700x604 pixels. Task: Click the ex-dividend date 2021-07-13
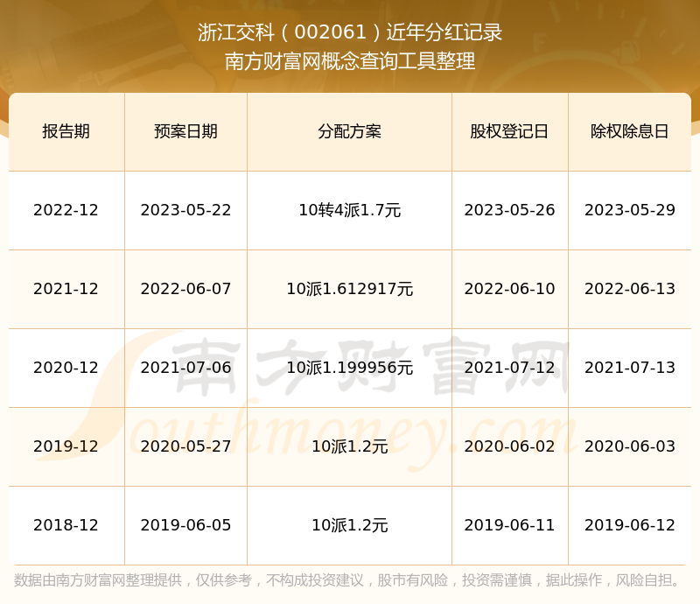point(629,368)
